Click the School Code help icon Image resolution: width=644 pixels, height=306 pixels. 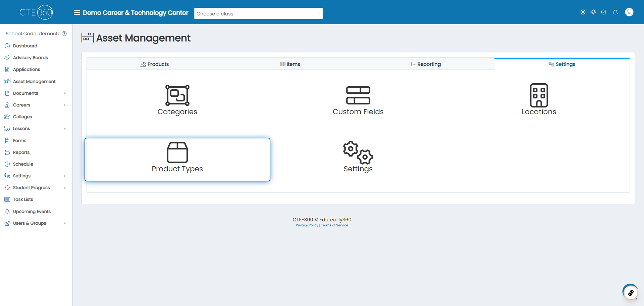pyautogui.click(x=64, y=34)
